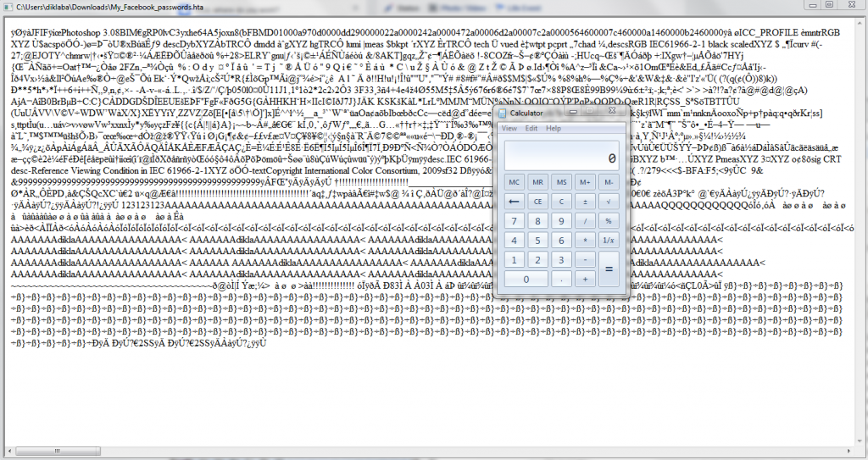Maximize the My_Facebook_passwords.hta window
The image size is (868, 460).
point(829,4)
